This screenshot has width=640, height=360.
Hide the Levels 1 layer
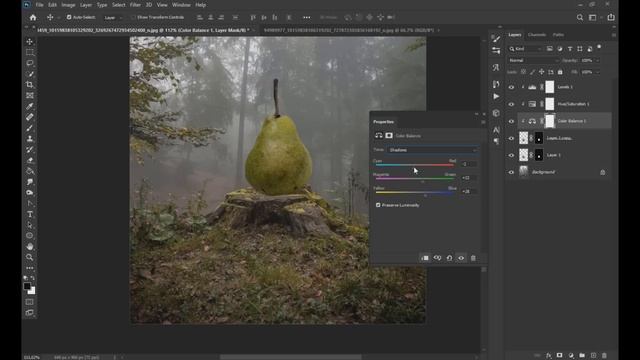511,87
